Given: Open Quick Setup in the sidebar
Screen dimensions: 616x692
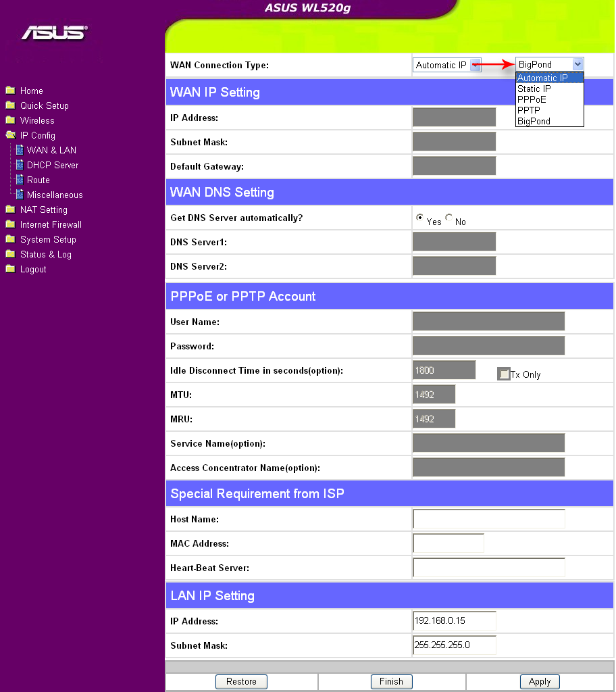Looking at the screenshot, I should point(45,106).
